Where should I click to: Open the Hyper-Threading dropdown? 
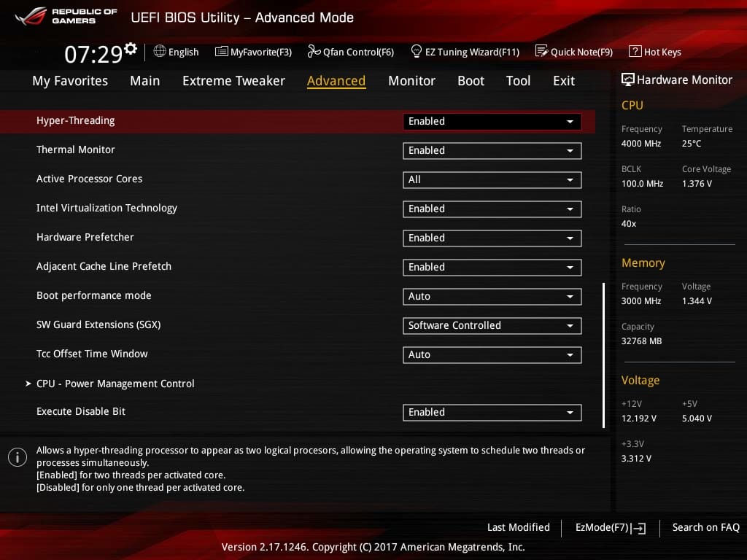coord(492,122)
